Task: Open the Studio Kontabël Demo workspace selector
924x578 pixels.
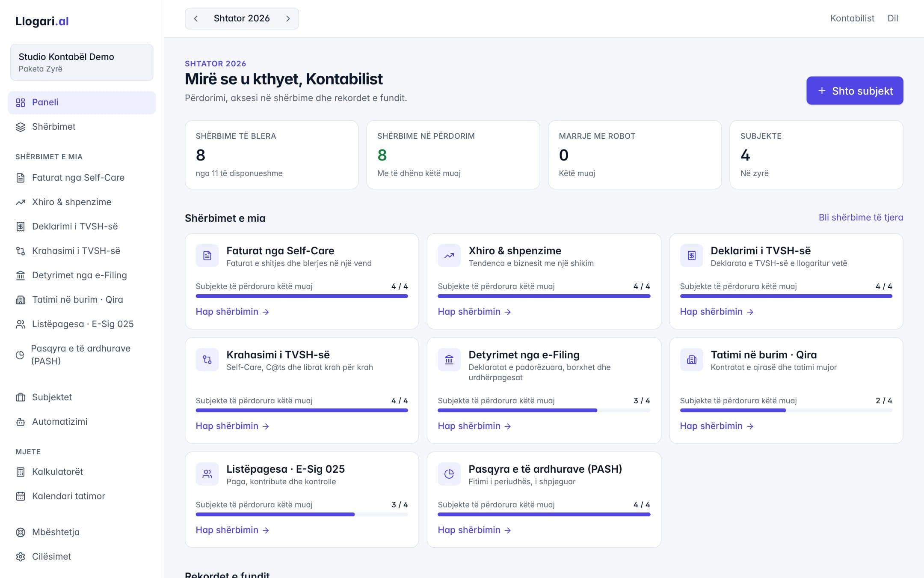Action: click(82, 62)
